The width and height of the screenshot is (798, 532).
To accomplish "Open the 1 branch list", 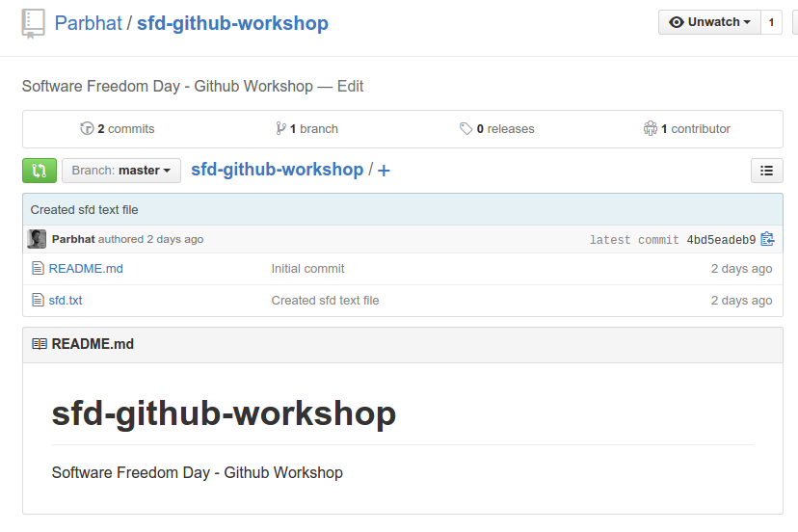I will [x=306, y=129].
